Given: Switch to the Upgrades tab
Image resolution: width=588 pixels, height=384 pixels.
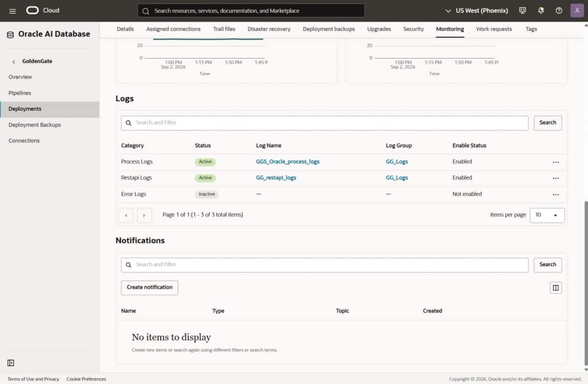Looking at the screenshot, I should (379, 29).
